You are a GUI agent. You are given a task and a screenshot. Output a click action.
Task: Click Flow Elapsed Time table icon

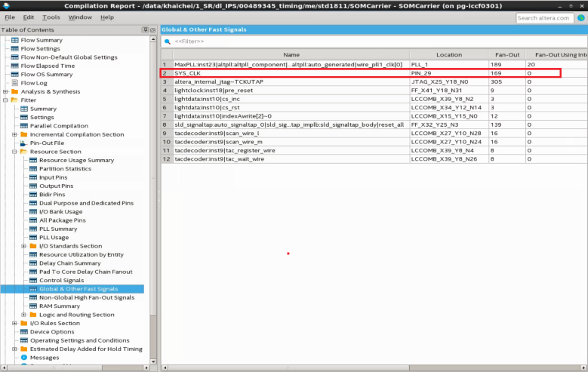coord(14,66)
